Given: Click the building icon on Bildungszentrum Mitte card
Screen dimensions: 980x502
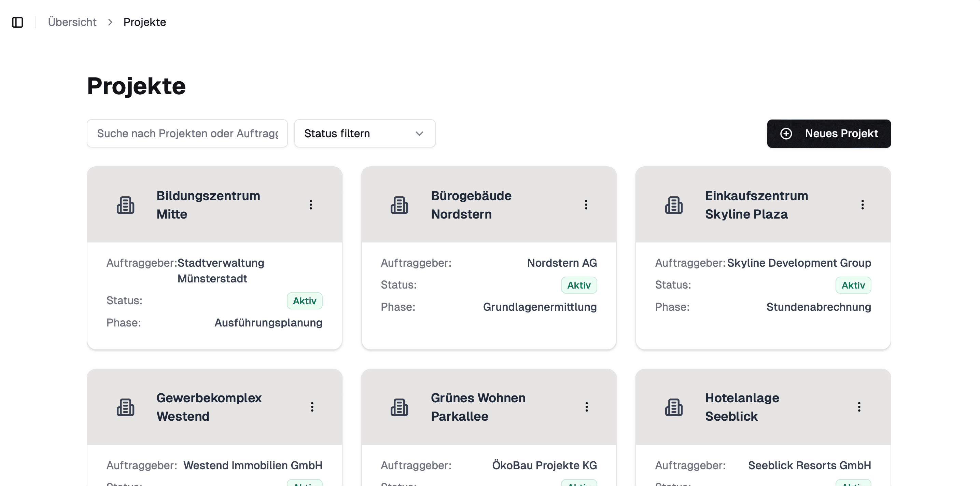Looking at the screenshot, I should pos(126,205).
